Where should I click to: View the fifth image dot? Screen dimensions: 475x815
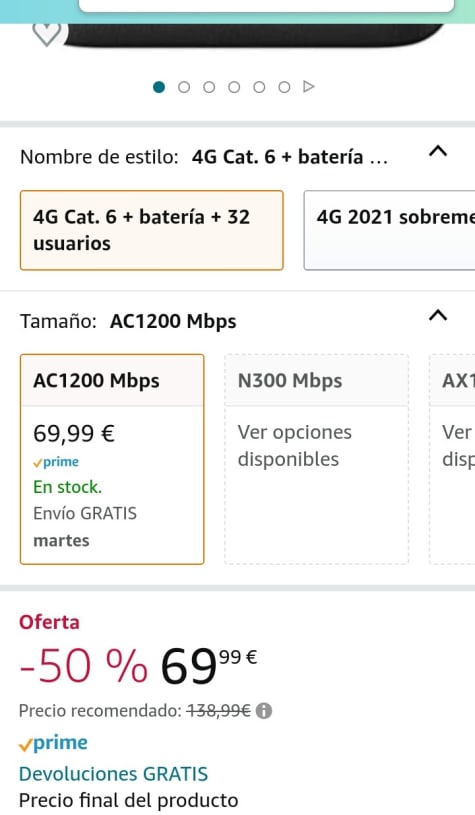[x=259, y=87]
